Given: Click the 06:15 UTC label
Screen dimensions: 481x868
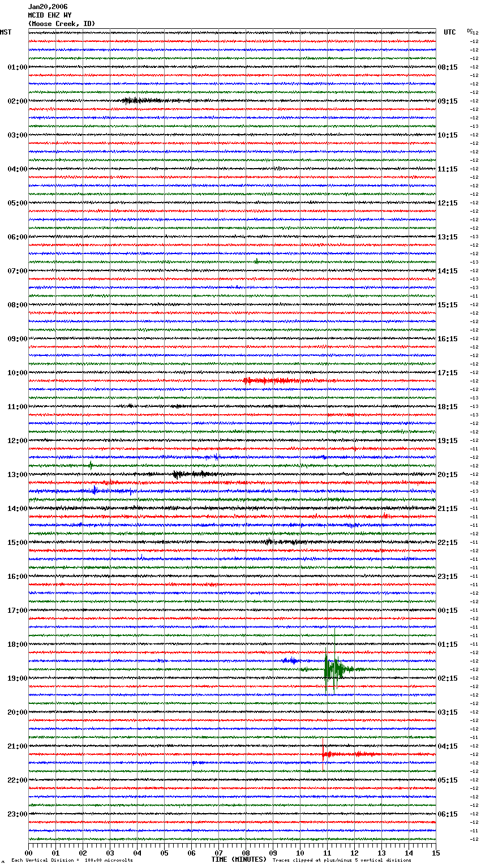Looking at the screenshot, I should tap(448, 814).
